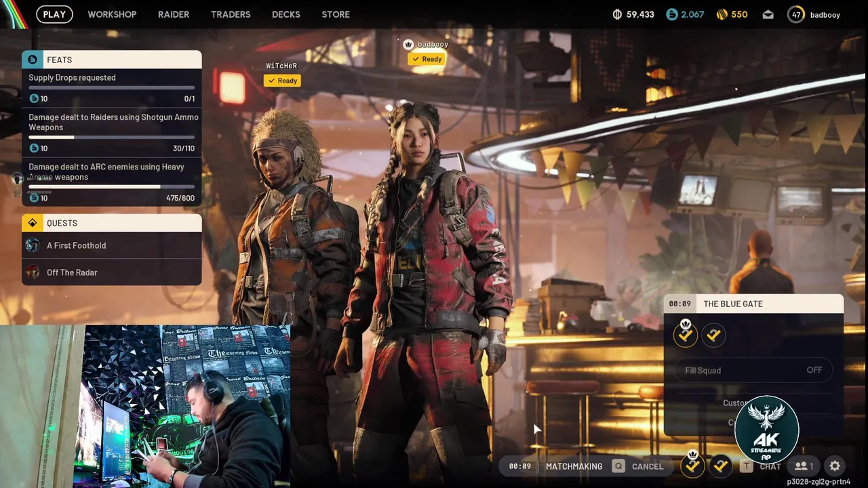
Task: Click the gold token icon beside 550
Action: click(722, 14)
